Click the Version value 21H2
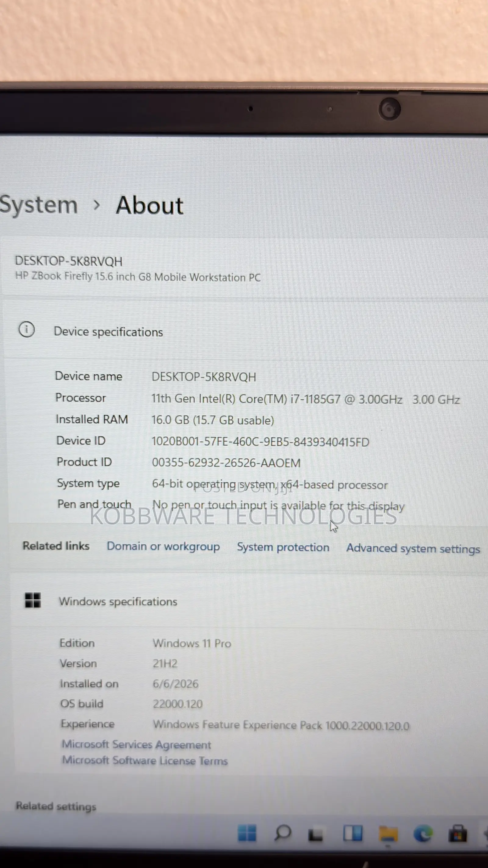This screenshot has width=488, height=868. (165, 664)
